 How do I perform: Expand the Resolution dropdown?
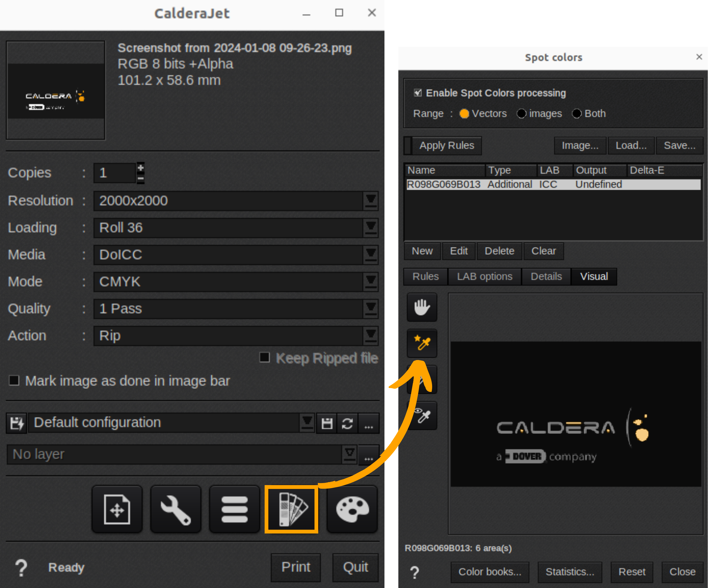[371, 201]
